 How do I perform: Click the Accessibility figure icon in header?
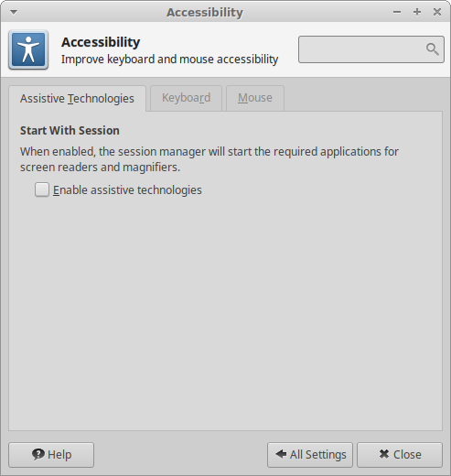28,49
